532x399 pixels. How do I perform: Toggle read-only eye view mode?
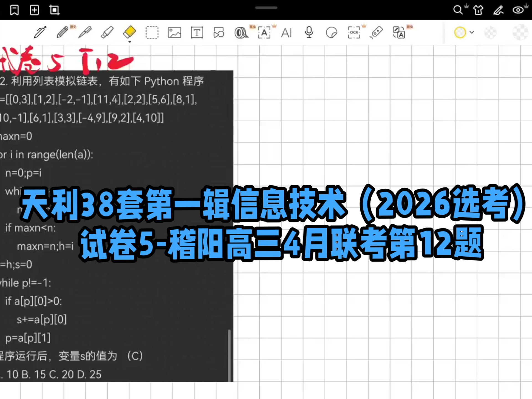(x=518, y=10)
